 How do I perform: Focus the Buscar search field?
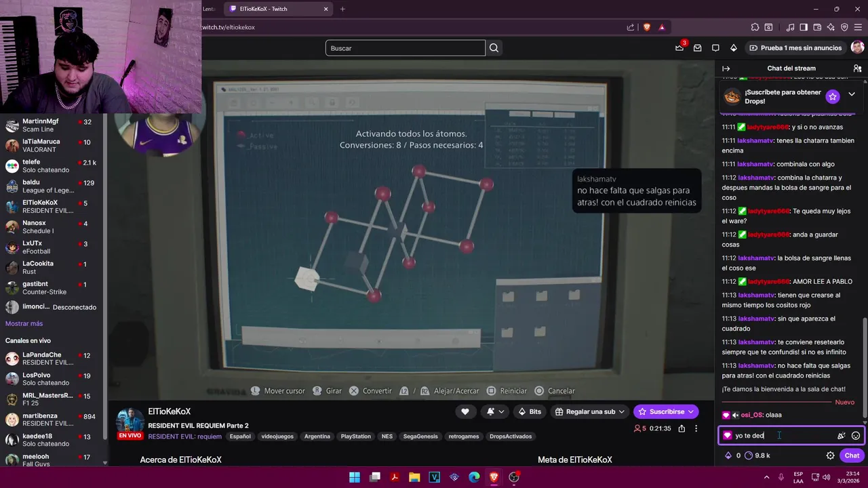click(x=406, y=48)
